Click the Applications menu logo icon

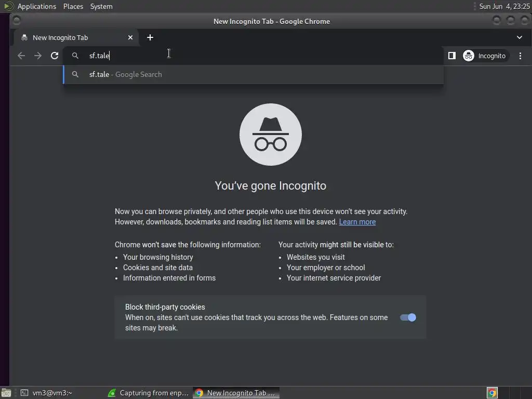point(8,6)
